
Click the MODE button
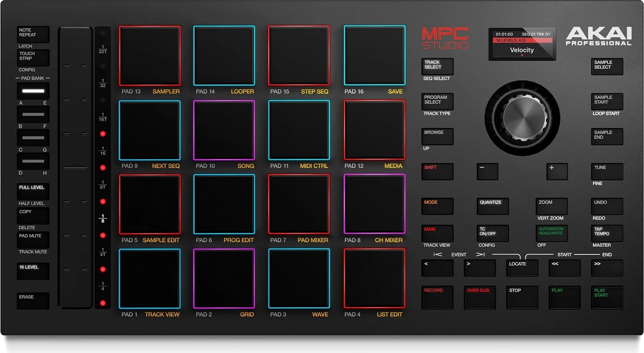(438, 206)
